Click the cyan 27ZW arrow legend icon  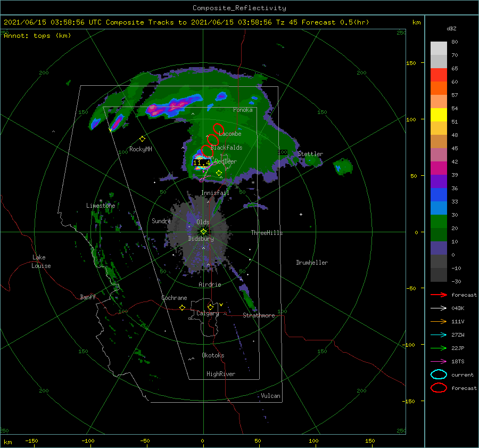[439, 335]
